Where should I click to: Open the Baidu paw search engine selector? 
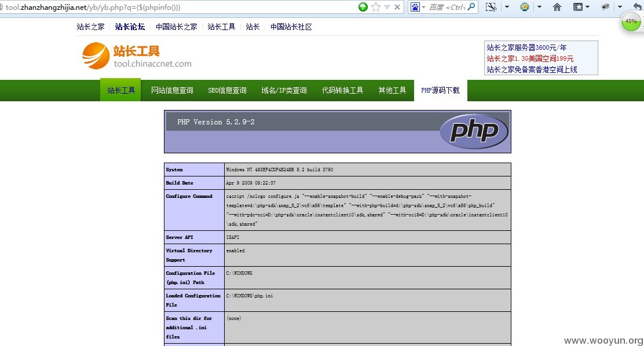coord(418,7)
